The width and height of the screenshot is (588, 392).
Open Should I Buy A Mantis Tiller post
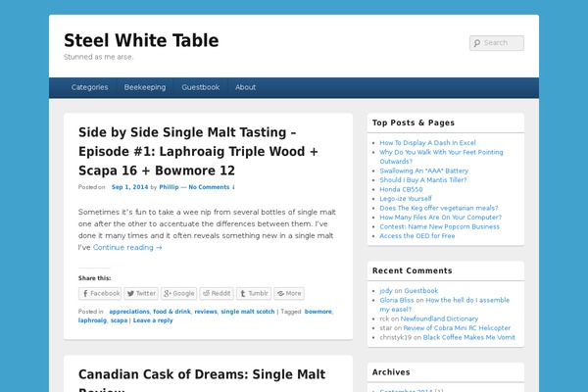(x=423, y=180)
